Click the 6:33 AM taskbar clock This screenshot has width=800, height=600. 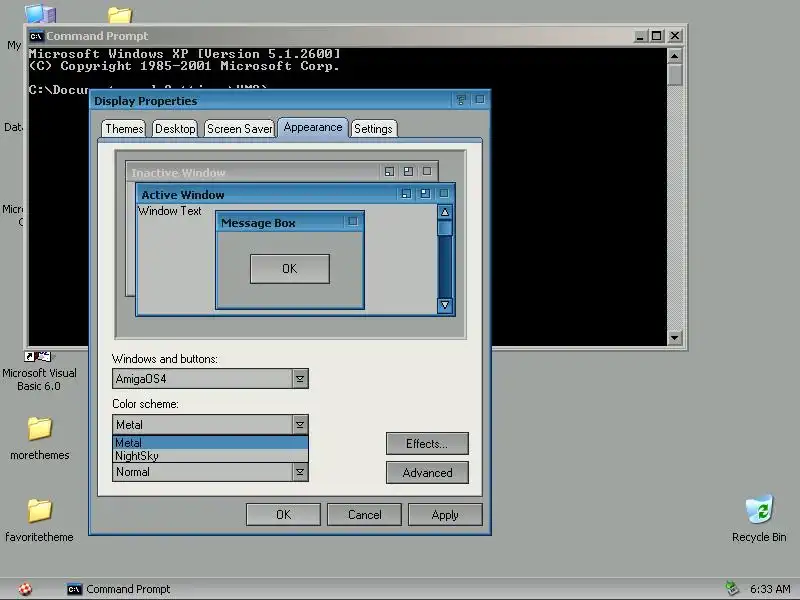(770, 589)
